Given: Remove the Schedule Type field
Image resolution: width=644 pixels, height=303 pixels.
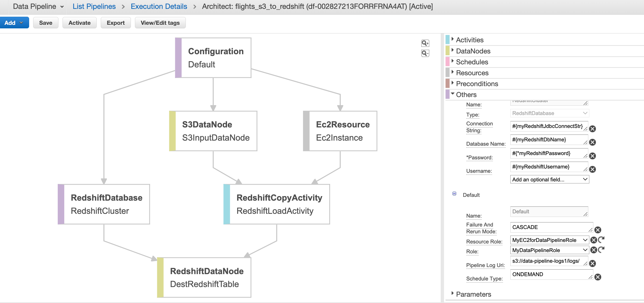Looking at the screenshot, I should pyautogui.click(x=598, y=277).
